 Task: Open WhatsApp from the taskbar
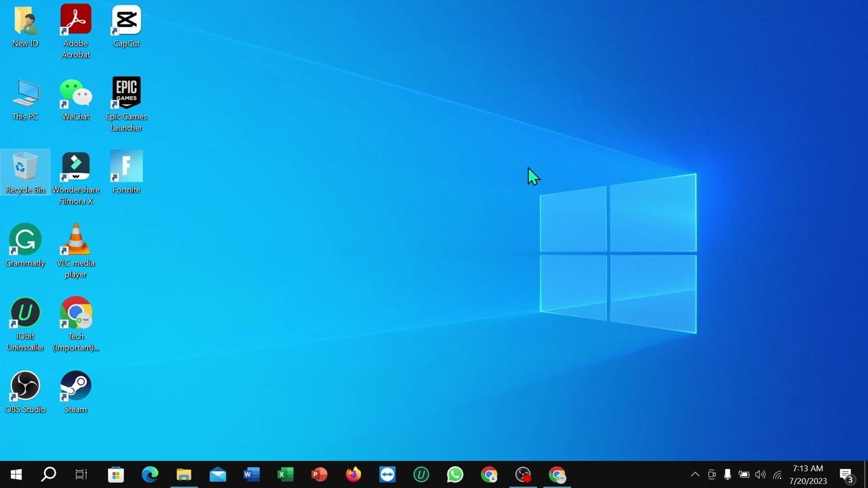[455, 474]
